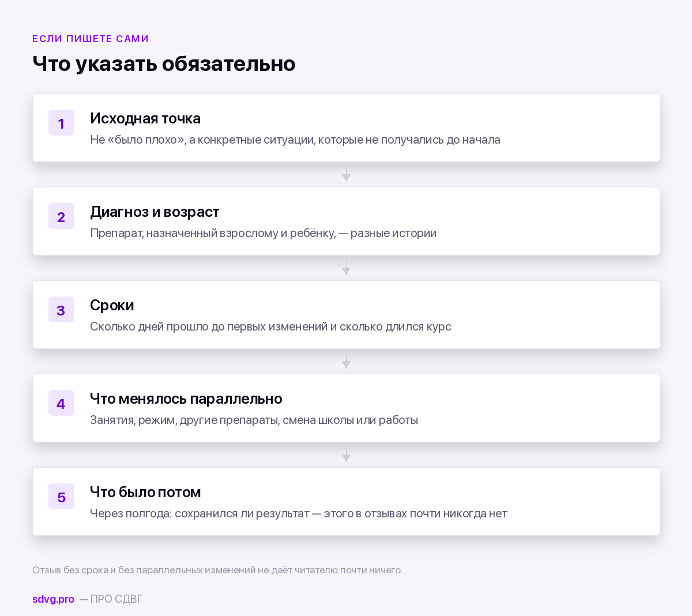
Task: Click the number 3 badge
Action: point(61,310)
